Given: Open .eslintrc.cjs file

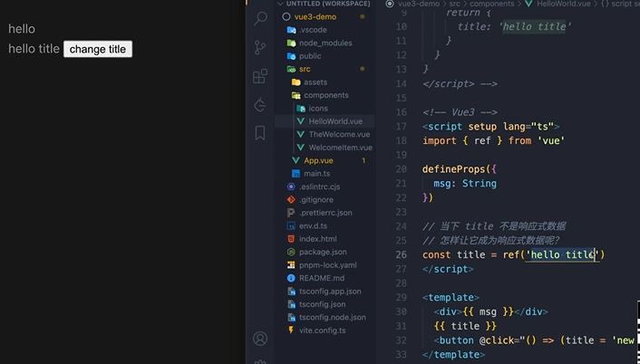Looking at the screenshot, I should tap(320, 187).
